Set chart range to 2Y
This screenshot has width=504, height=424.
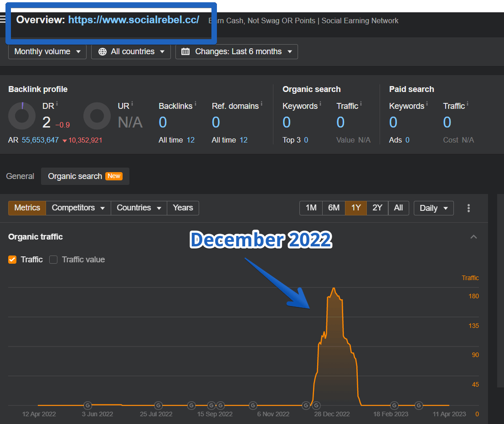377,208
